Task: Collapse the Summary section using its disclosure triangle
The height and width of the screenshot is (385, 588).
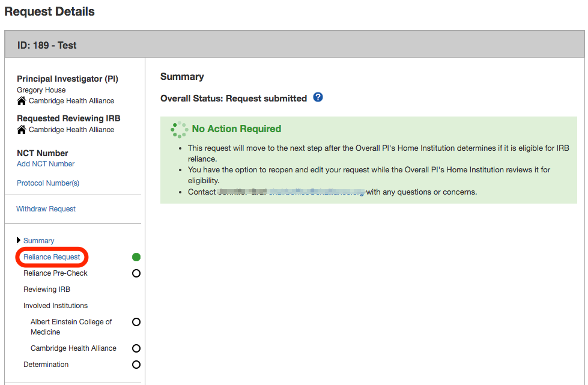Action: [x=19, y=240]
